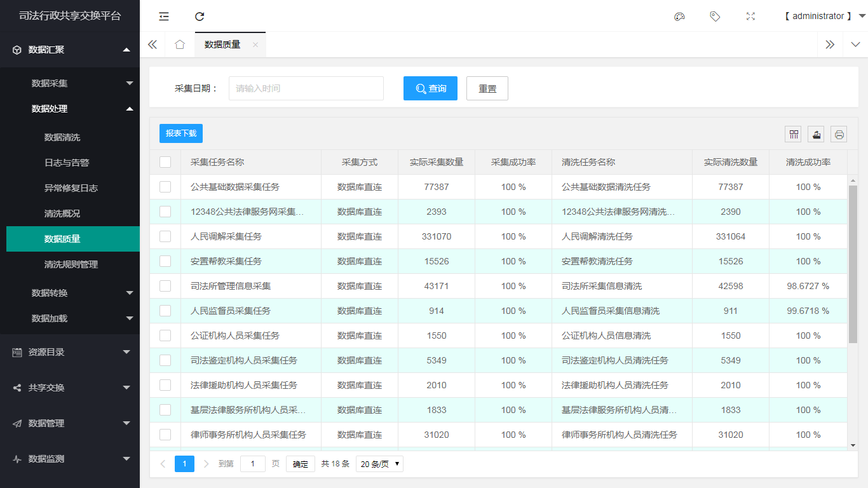The width and height of the screenshot is (868, 488).
Task: Toggle the select-all checkbox in the table header
Action: 165,162
